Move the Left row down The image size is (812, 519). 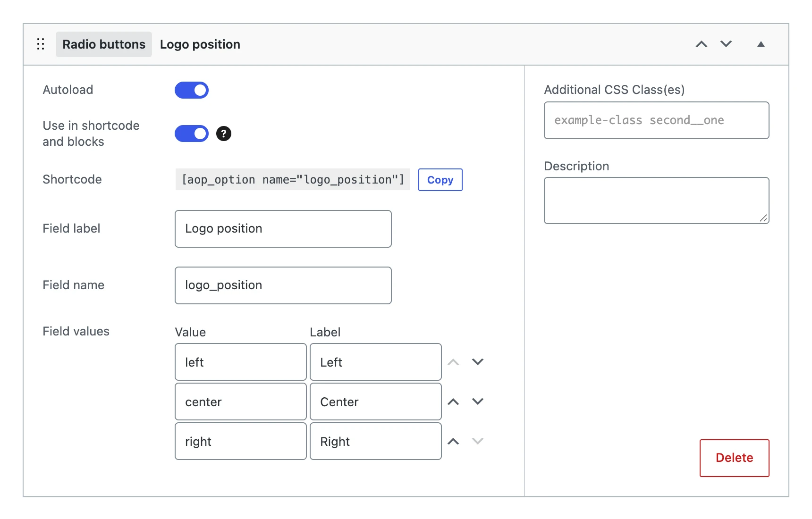[x=478, y=362]
